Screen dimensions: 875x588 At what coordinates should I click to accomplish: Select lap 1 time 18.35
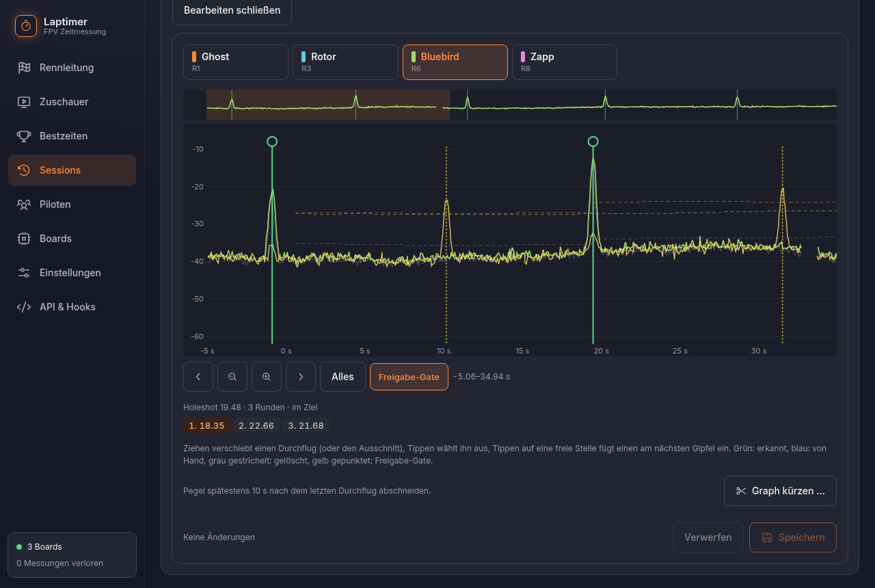pos(206,425)
